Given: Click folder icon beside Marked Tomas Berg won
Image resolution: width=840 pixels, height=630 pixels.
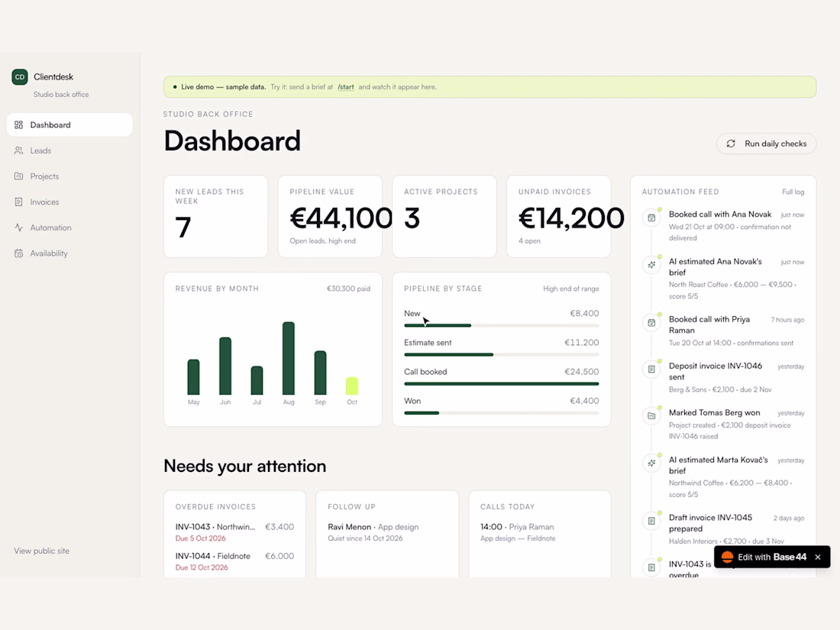Looking at the screenshot, I should point(651,416).
